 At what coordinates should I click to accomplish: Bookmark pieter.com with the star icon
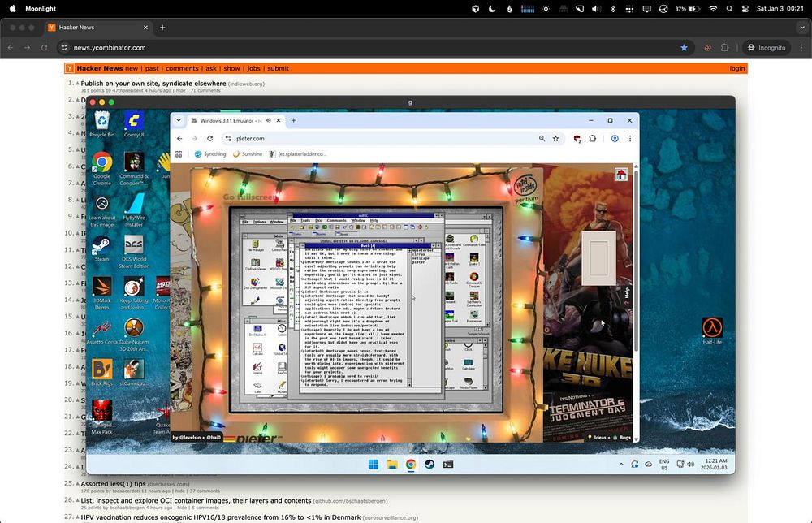[555, 139]
